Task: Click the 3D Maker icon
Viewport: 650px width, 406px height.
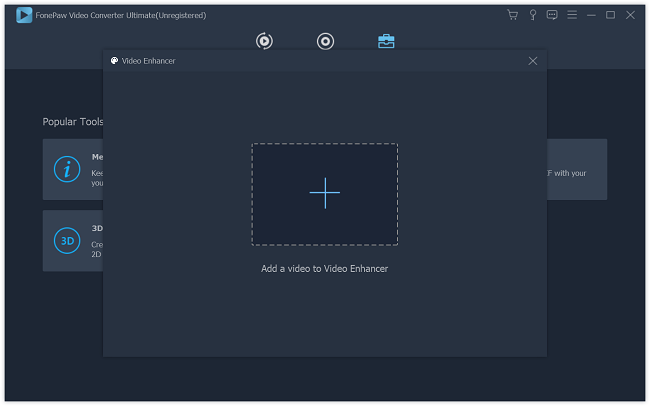Action: pos(67,241)
